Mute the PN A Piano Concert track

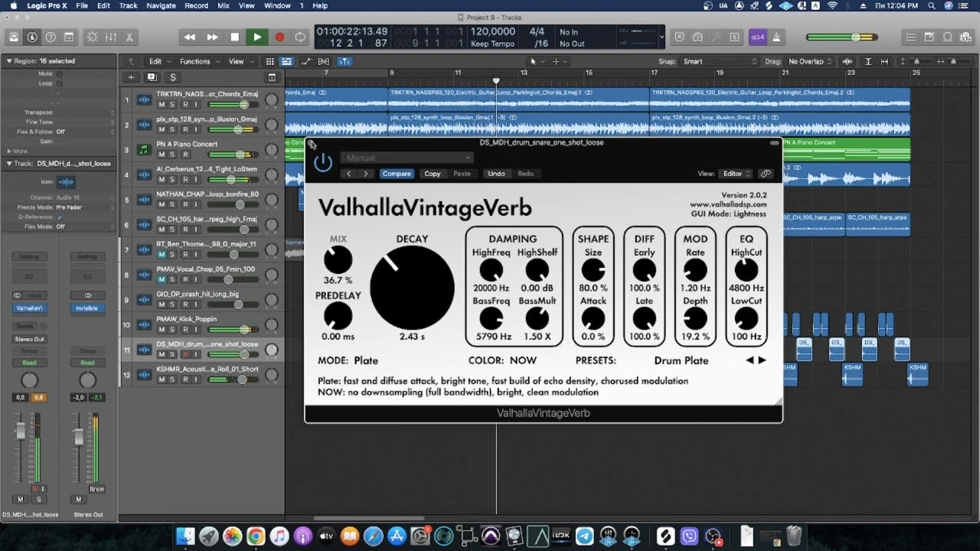coord(162,155)
